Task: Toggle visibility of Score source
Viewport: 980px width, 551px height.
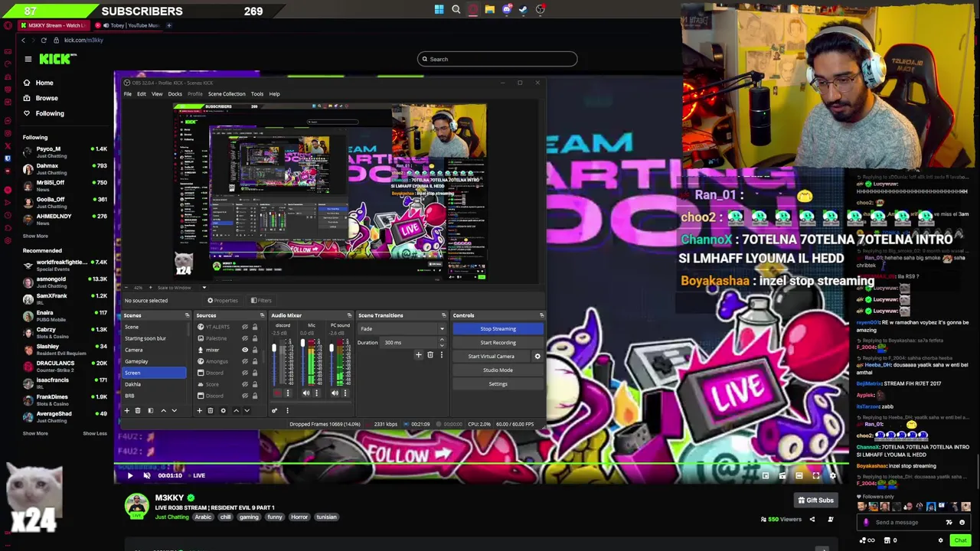Action: 245,384
